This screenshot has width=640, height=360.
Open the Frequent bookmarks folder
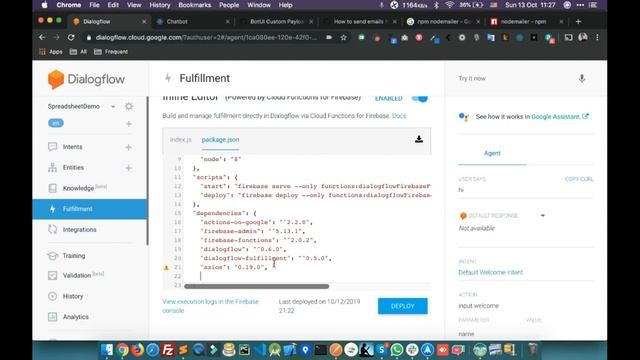(111, 52)
